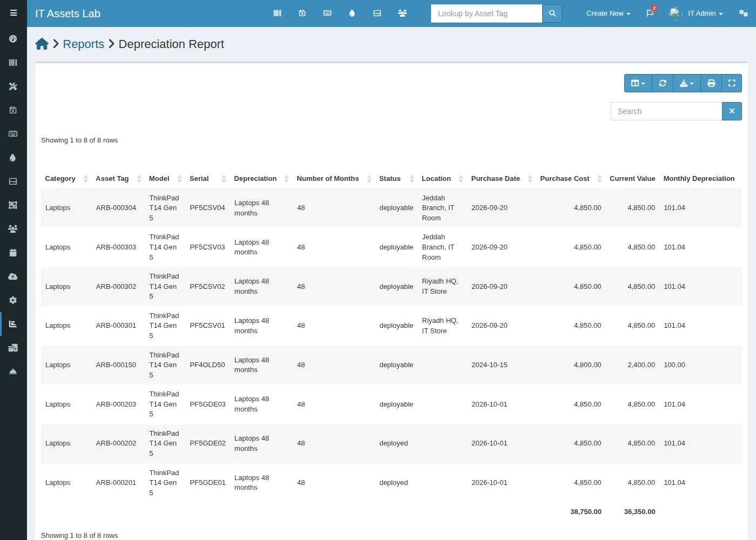Open the columns visibility dropdown
Viewport: 756px width, 540px height.
click(638, 83)
